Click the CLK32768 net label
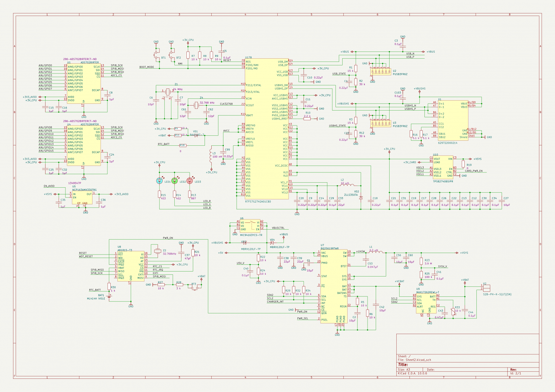This screenshot has width=555, height=392. pos(226,104)
